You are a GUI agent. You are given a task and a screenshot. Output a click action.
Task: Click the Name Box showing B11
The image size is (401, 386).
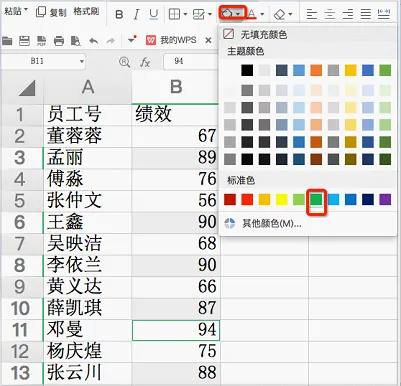(37, 61)
